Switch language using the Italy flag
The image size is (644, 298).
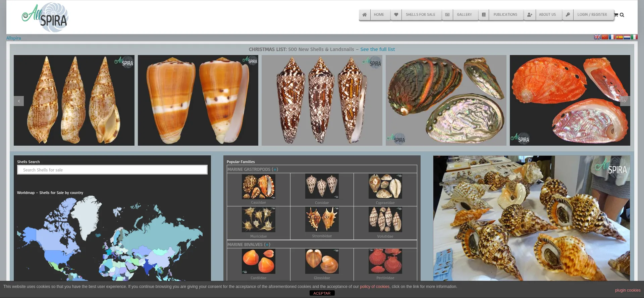point(634,37)
